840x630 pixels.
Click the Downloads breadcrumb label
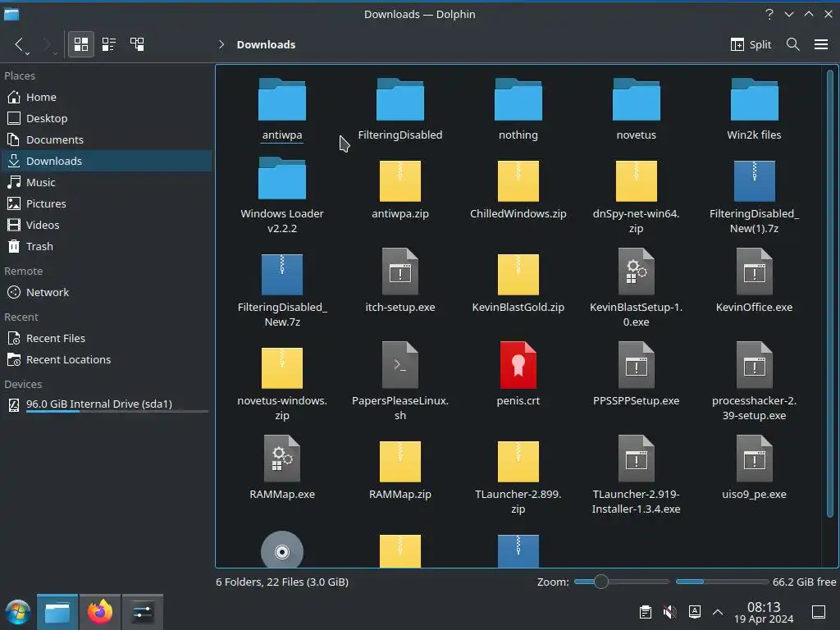266,44
